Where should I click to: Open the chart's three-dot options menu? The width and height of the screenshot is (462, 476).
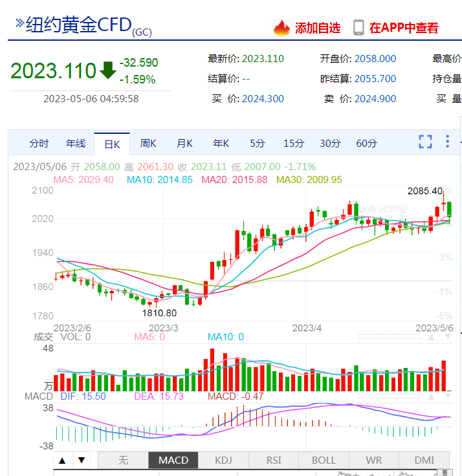point(447,142)
